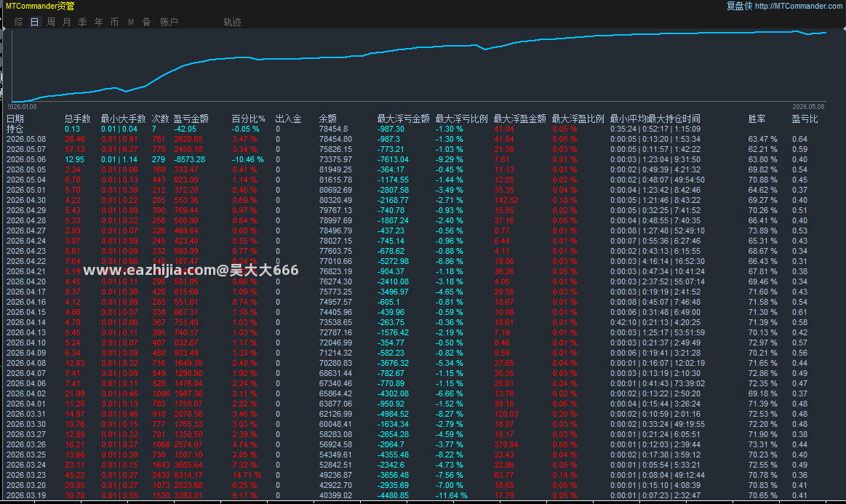This screenshot has height=504, width=846.
Task: Click the balance value 63877.06
Action: [x=335, y=404]
